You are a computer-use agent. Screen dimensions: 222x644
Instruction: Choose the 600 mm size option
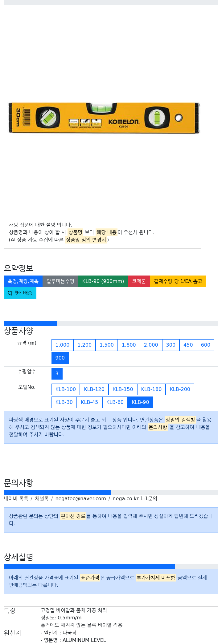(x=206, y=345)
